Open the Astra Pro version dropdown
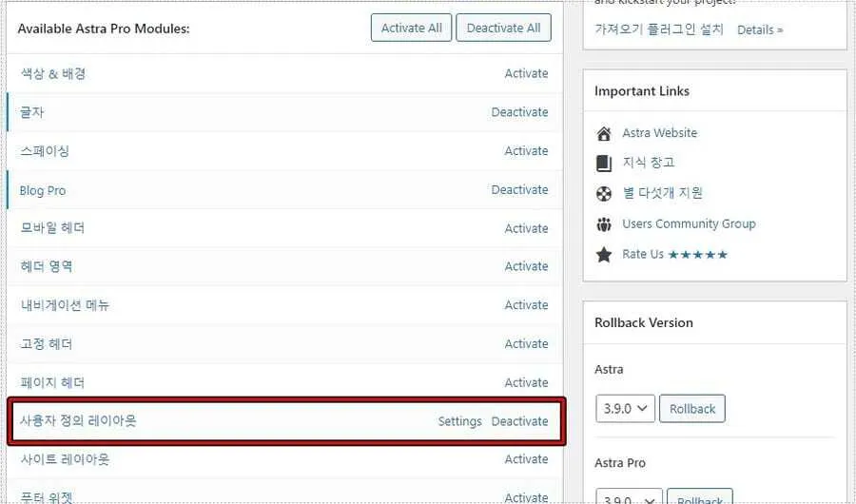This screenshot has height=504, width=856. (629, 496)
